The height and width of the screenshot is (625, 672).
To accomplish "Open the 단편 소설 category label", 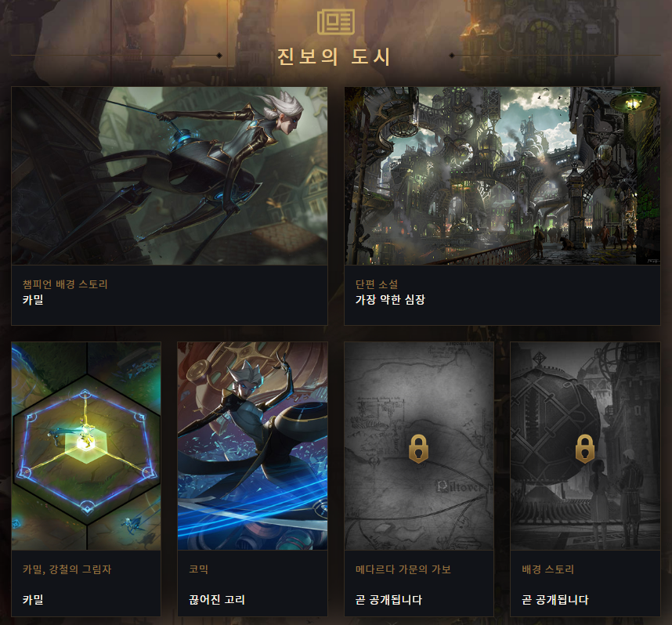I will [377, 284].
